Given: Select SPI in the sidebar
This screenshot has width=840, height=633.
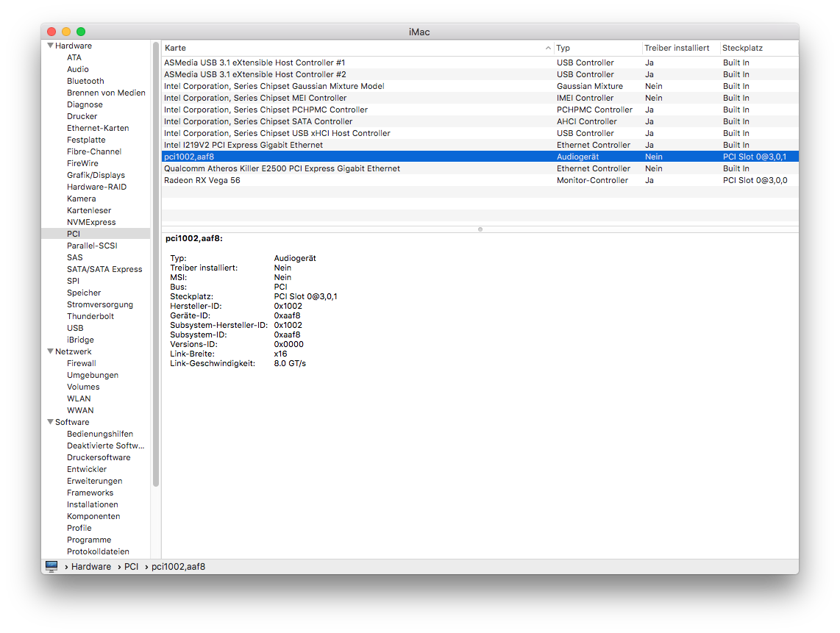Looking at the screenshot, I should (73, 281).
